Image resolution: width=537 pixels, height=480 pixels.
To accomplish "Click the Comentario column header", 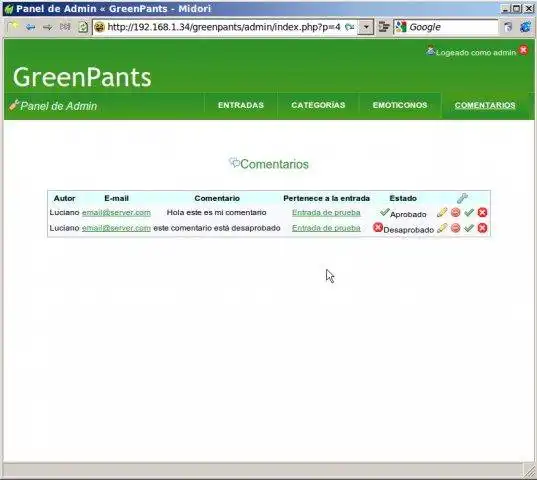I will click(x=217, y=198).
